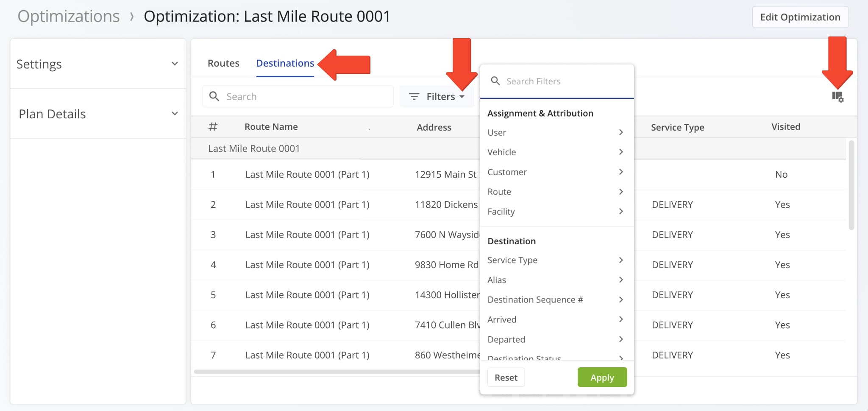Image resolution: width=868 pixels, height=411 pixels.
Task: Select the Destinations tab
Action: 285,63
